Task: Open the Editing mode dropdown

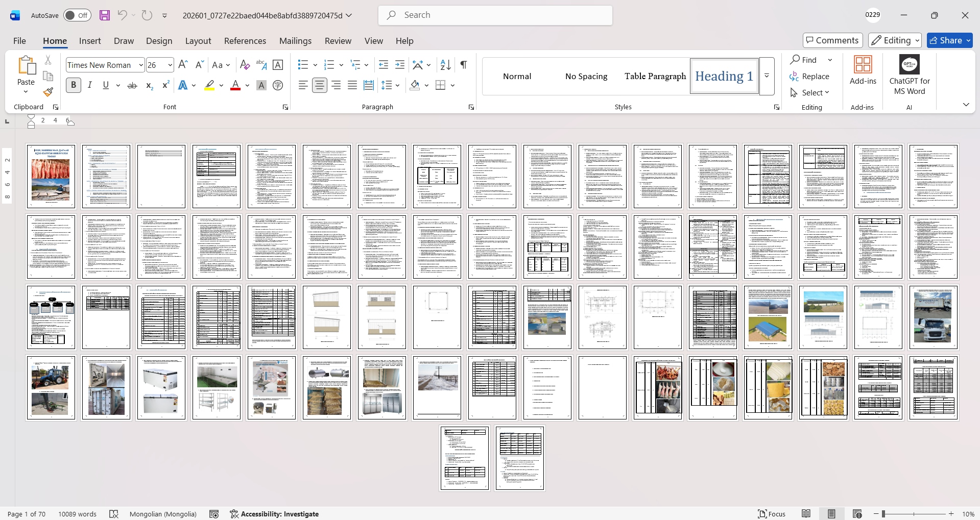Action: click(895, 40)
